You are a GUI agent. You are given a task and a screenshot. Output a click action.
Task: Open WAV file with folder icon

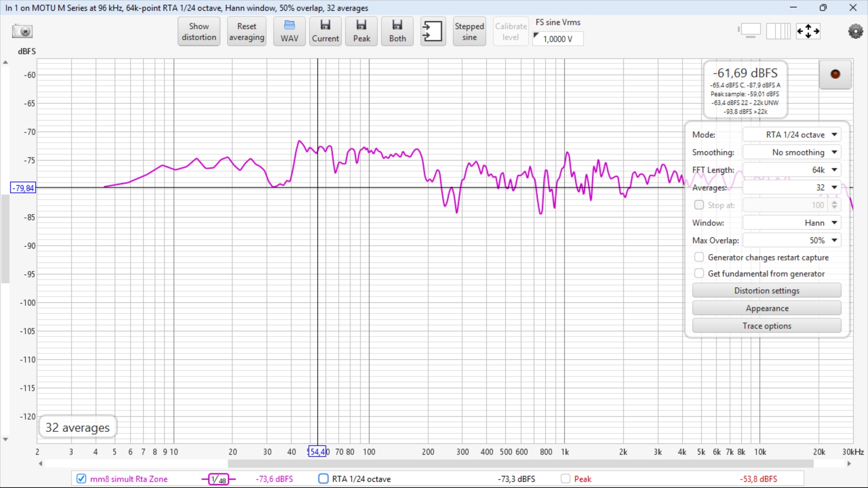[x=289, y=32]
